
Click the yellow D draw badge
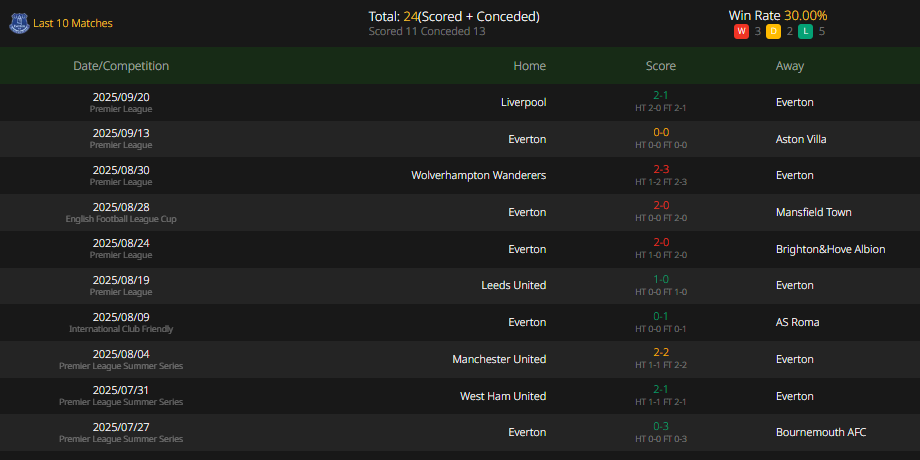click(773, 32)
